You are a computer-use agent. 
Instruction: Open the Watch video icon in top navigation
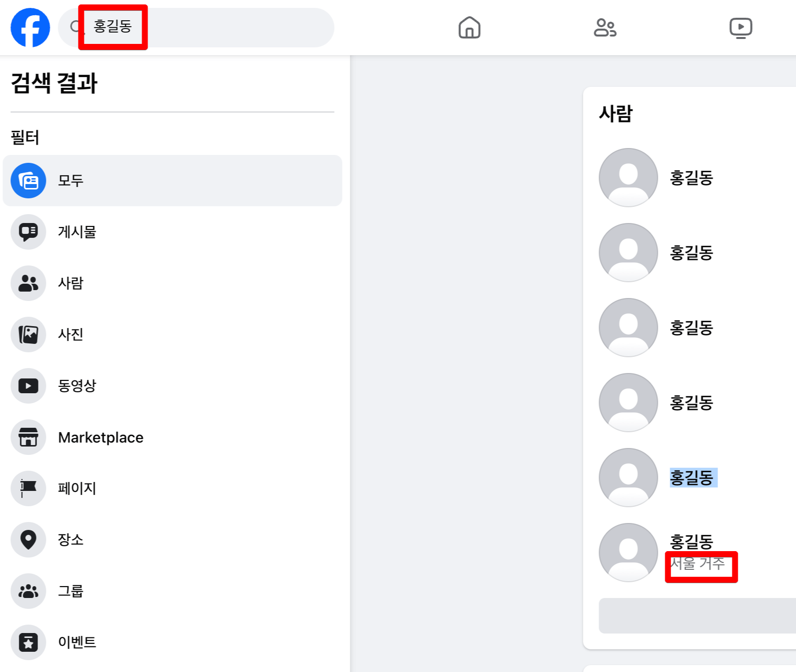pos(741,28)
